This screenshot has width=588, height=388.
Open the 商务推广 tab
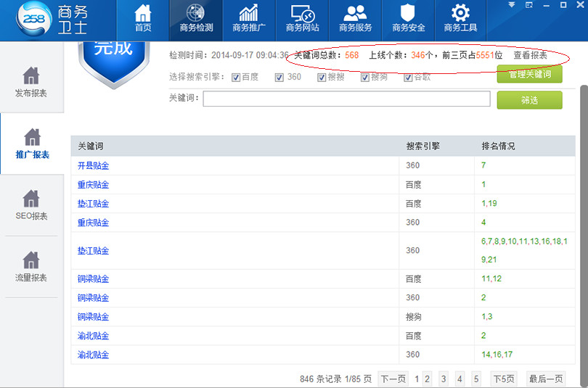click(x=249, y=19)
